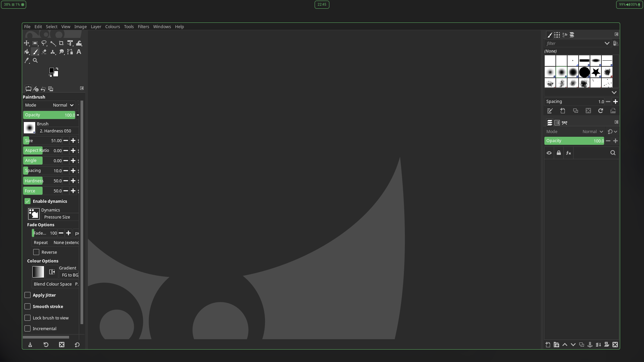Select the Free Select lasso tool

pyautogui.click(x=44, y=43)
